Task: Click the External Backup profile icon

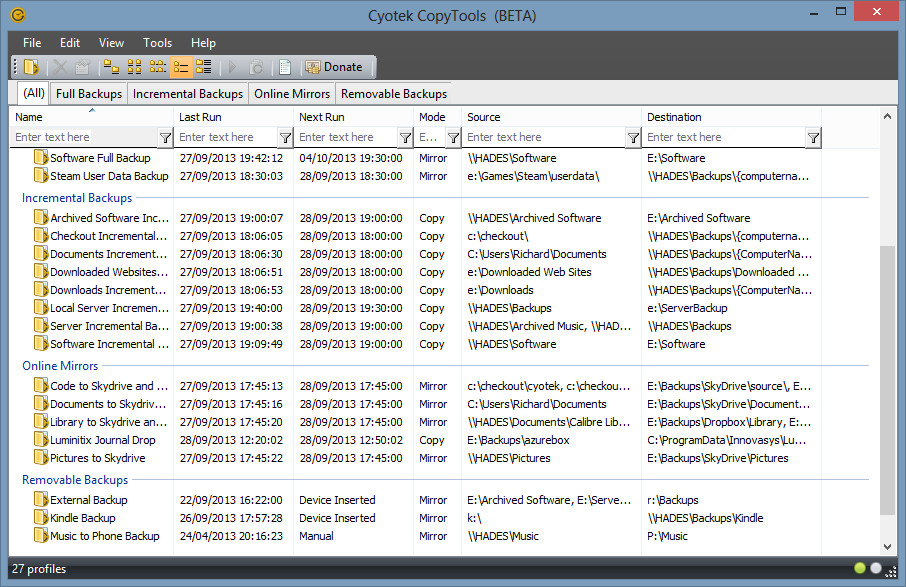Action: point(40,500)
